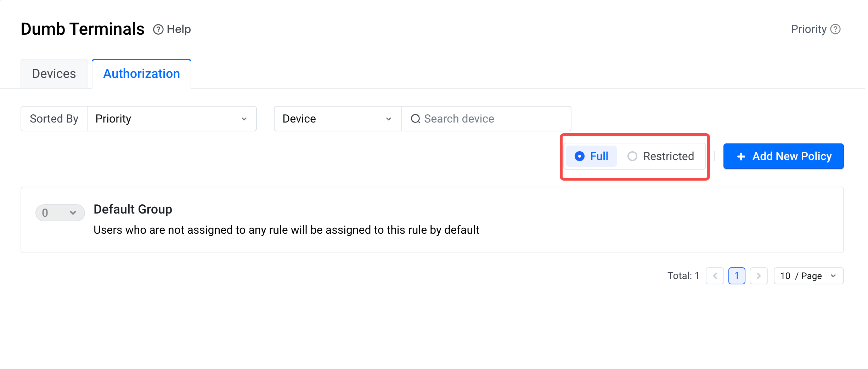
Task: Click the Default Group rule title
Action: 133,209
